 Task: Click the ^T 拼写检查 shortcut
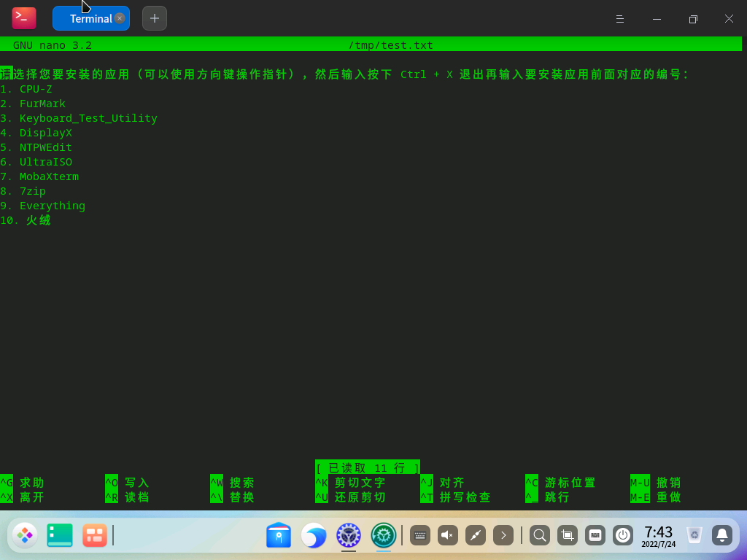tap(455, 497)
